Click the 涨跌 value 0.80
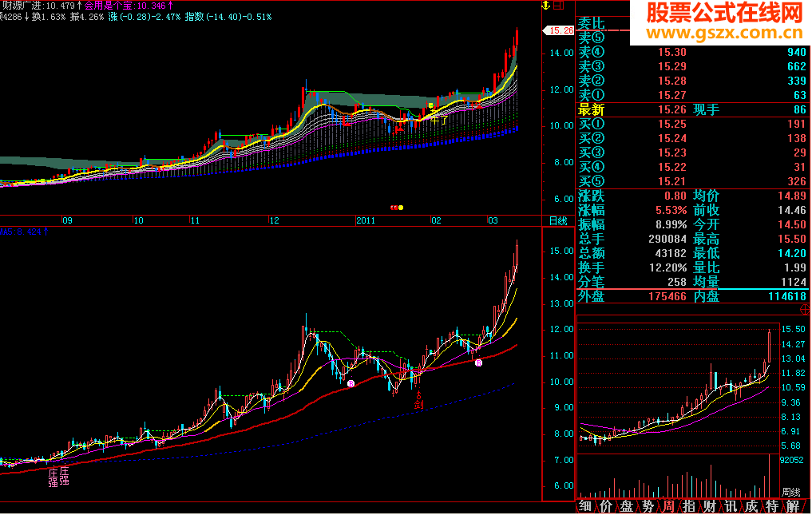The width and height of the screenshot is (812, 515). pyautogui.click(x=675, y=196)
